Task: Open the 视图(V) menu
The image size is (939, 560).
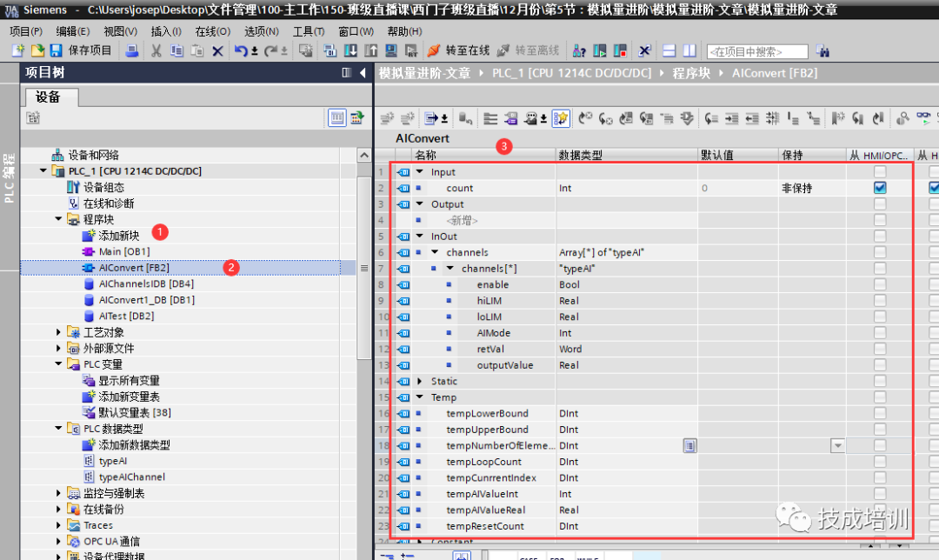Action: pos(120,31)
